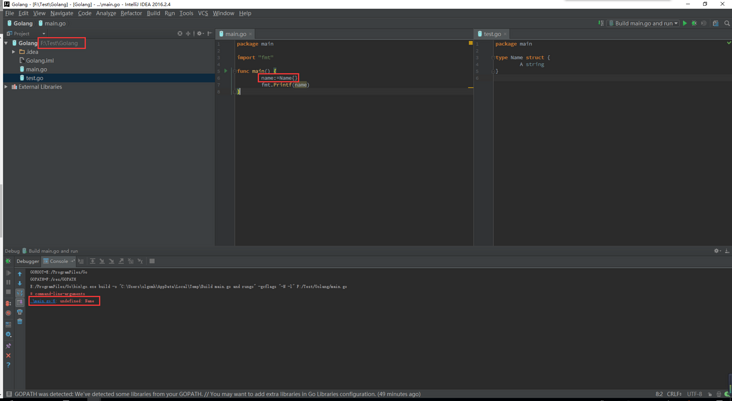This screenshot has width=732, height=401.
Task: Open Project panel settings gear icon
Action: click(199, 34)
